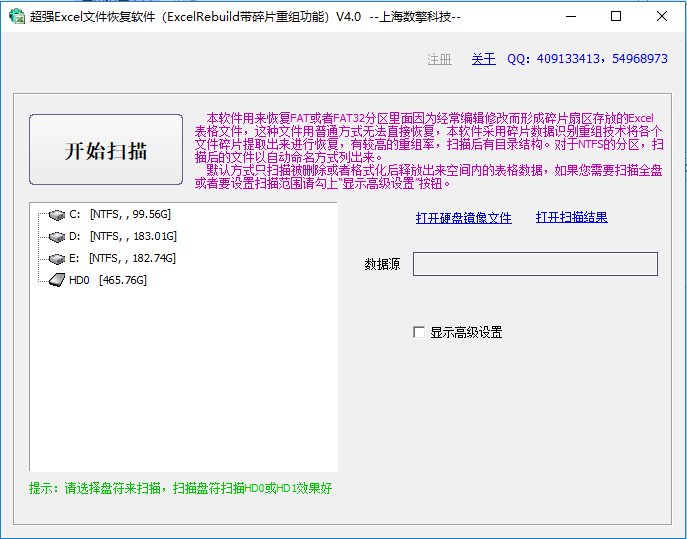
Task: Click the 注册 link
Action: pos(439,59)
